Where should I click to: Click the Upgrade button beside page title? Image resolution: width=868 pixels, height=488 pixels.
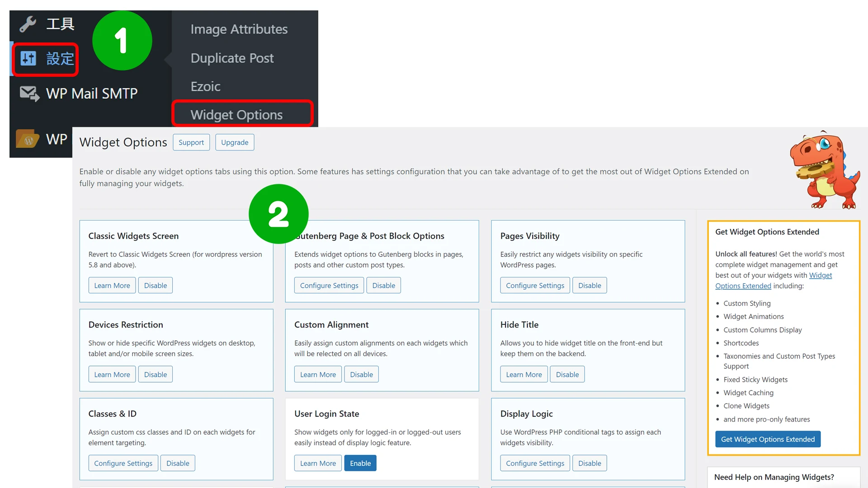[235, 142]
